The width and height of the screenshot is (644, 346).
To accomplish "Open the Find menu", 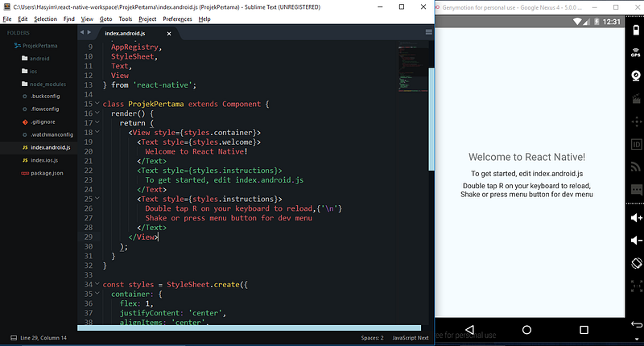I will coord(69,19).
